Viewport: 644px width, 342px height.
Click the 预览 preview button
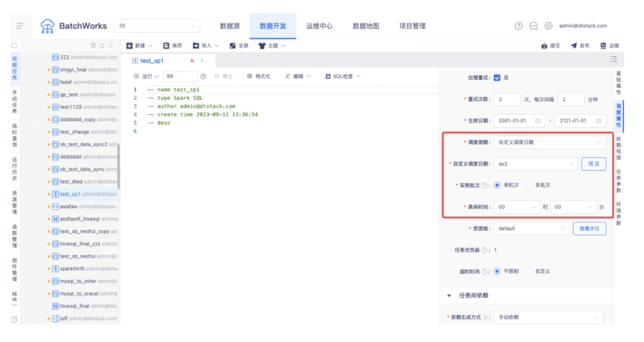tap(594, 164)
